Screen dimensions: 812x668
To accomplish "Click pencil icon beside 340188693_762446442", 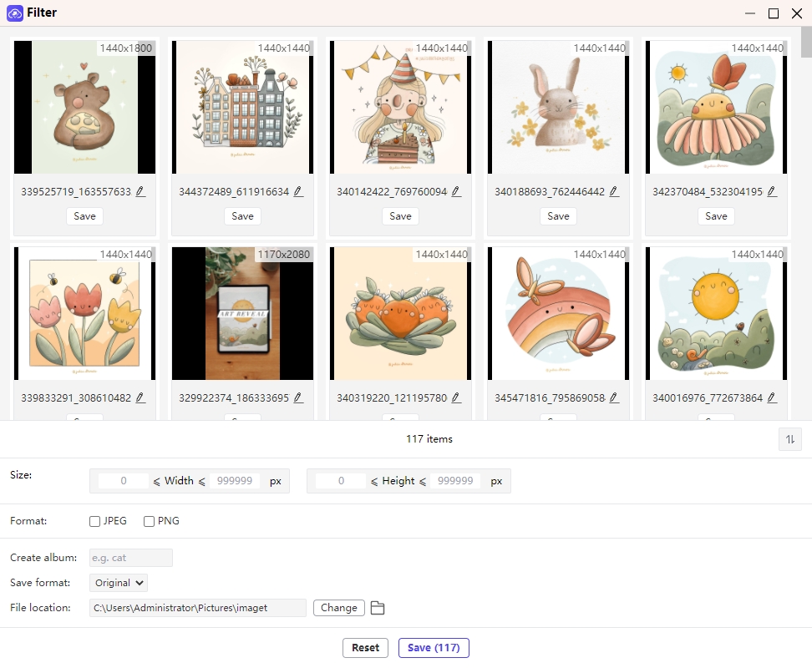I will point(614,191).
